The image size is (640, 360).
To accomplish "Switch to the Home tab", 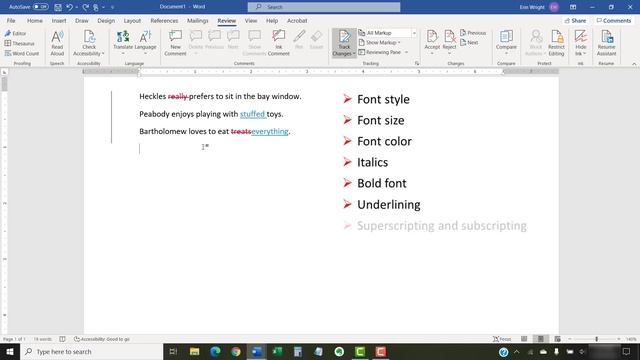I will click(35, 20).
